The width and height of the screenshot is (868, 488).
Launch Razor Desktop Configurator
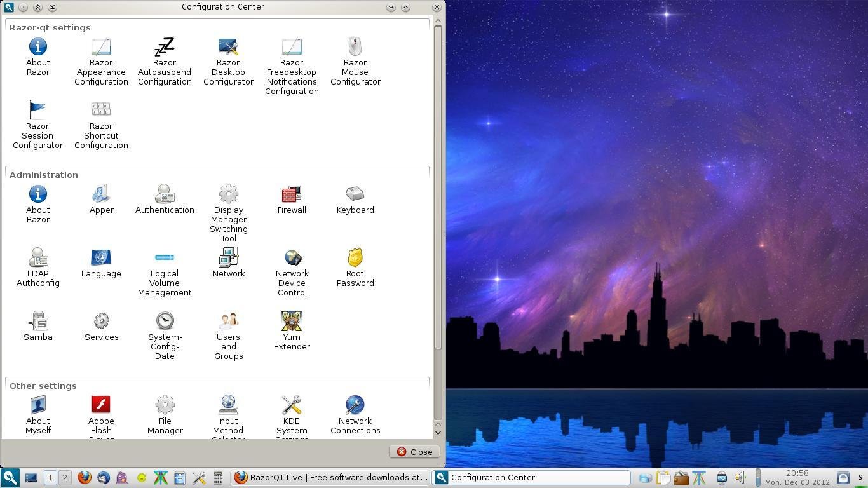(x=228, y=62)
